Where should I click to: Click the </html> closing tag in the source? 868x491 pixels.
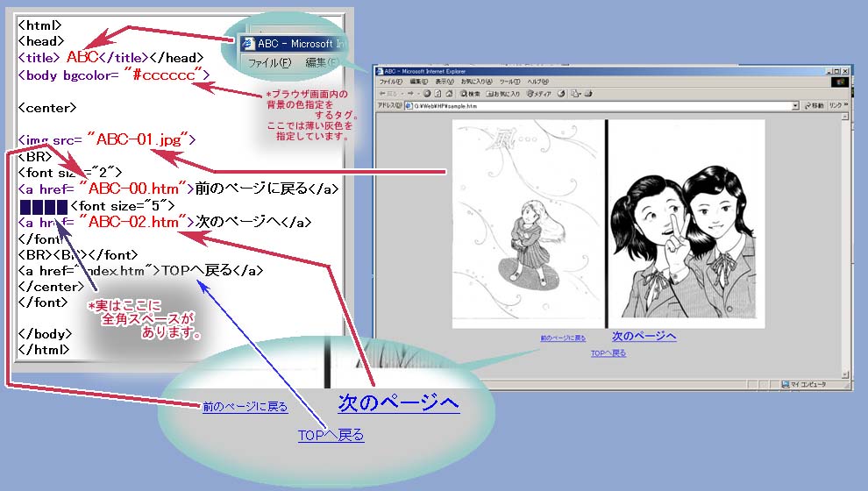(44, 350)
